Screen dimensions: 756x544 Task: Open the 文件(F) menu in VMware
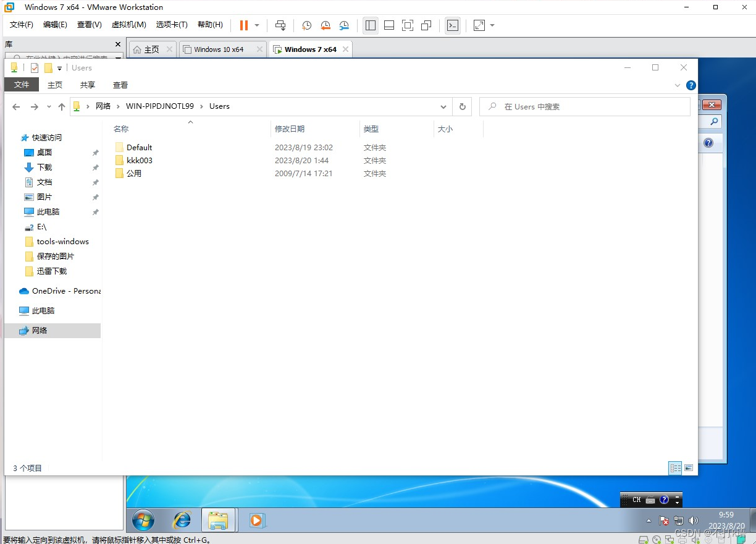point(22,25)
